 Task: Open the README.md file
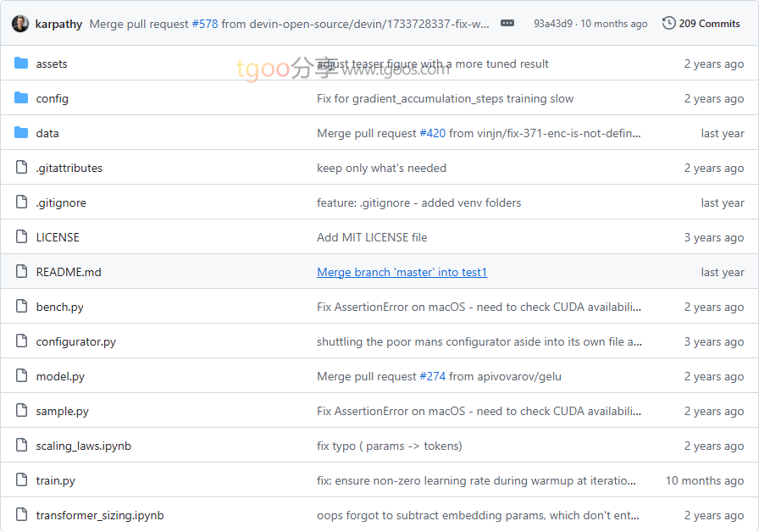[69, 272]
